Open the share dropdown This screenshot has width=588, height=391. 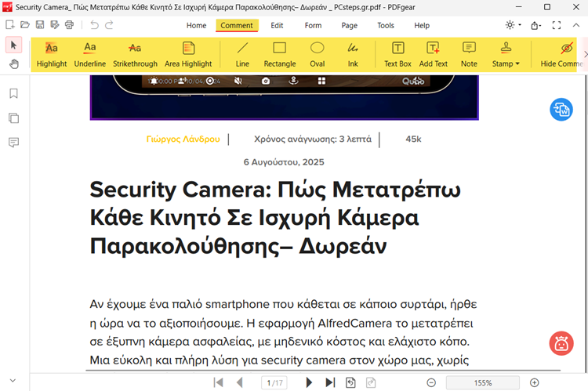pyautogui.click(x=536, y=26)
